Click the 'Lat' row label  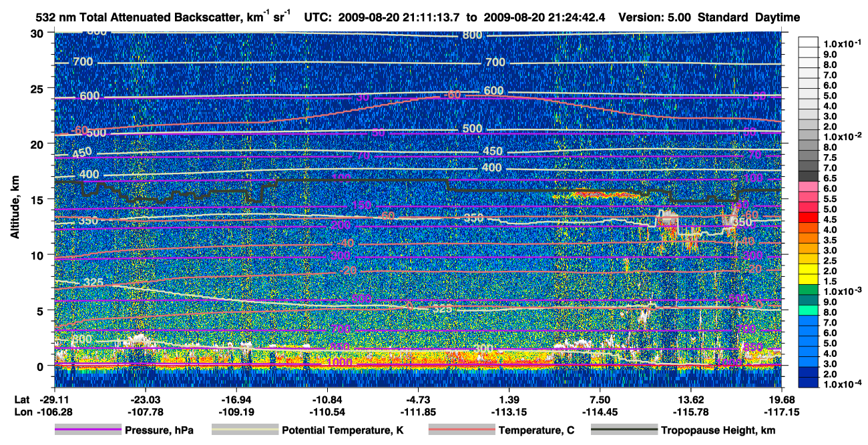coord(21,399)
